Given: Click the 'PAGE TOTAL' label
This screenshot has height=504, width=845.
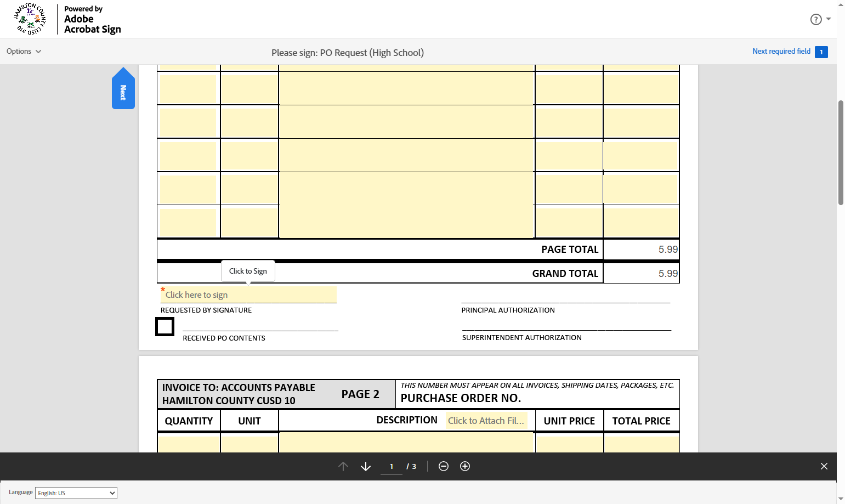Looking at the screenshot, I should [570, 250].
